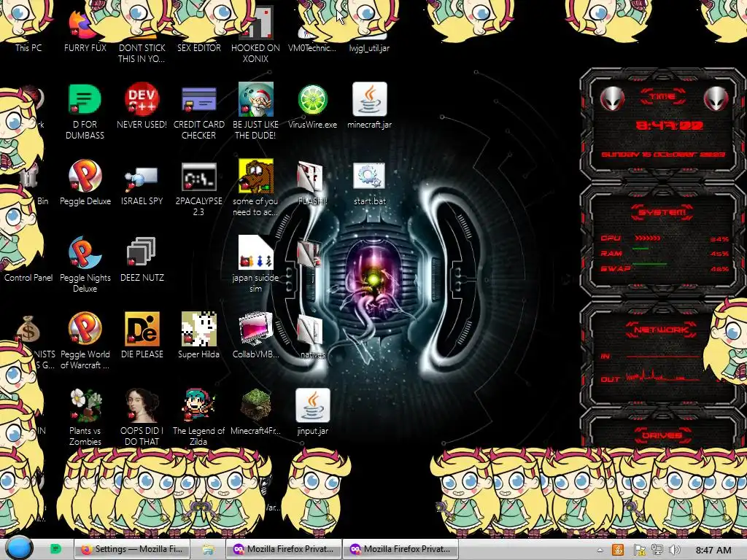Select VM0Technic... desktop label
Screen dimensions: 747x560
point(312,48)
